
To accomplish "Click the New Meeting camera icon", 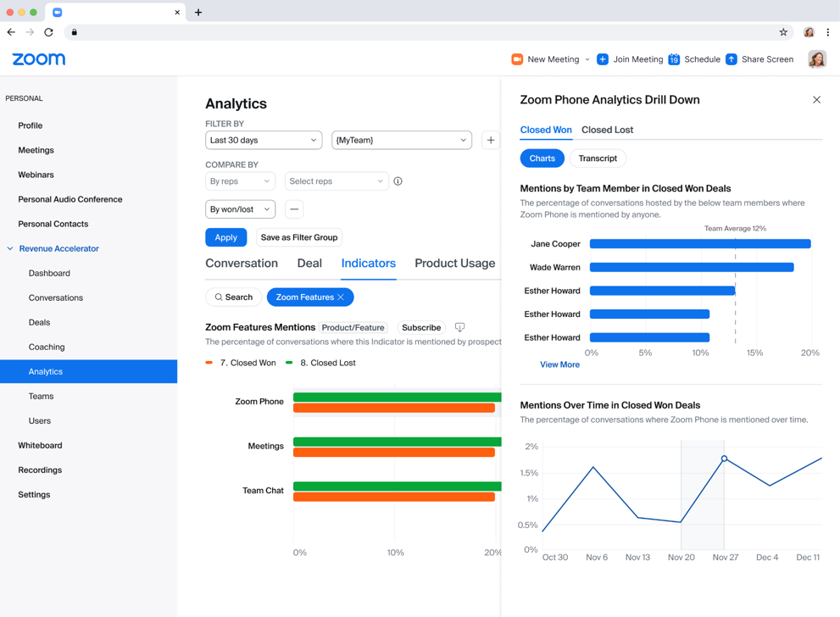I will (x=517, y=59).
